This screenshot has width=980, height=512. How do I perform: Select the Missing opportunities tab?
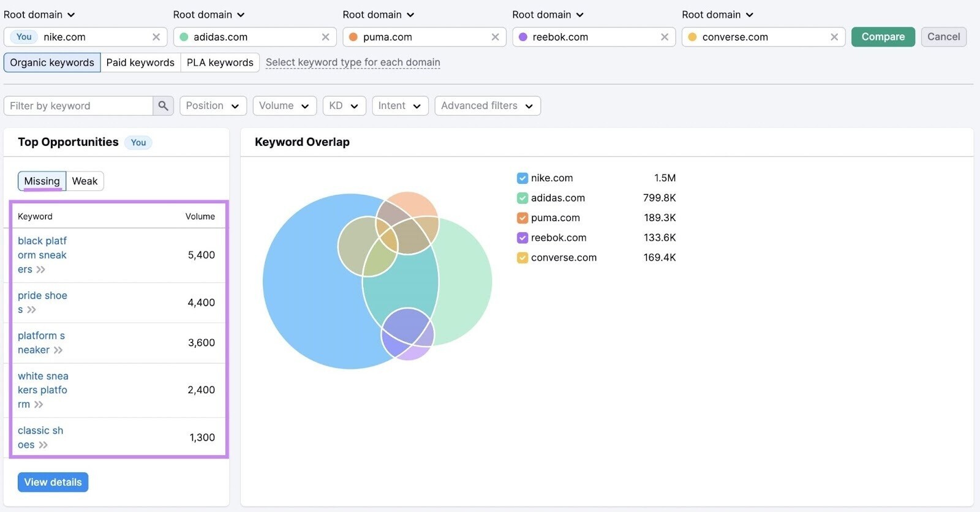click(x=42, y=181)
